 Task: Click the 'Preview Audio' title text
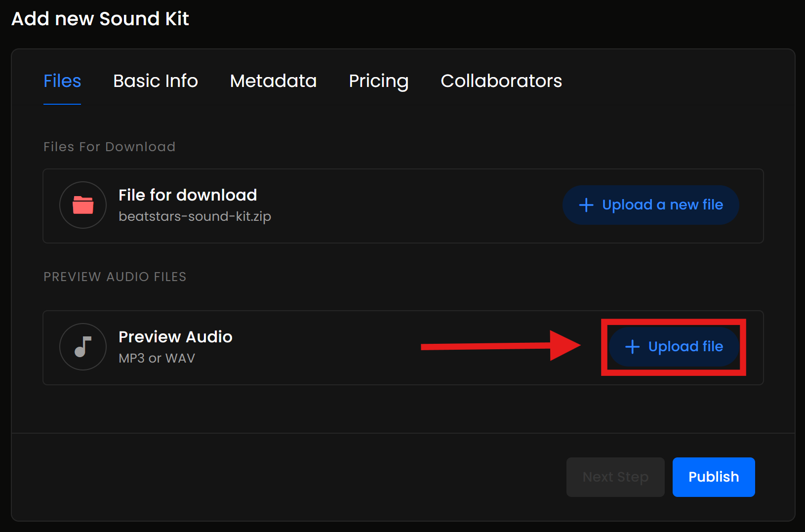point(175,337)
